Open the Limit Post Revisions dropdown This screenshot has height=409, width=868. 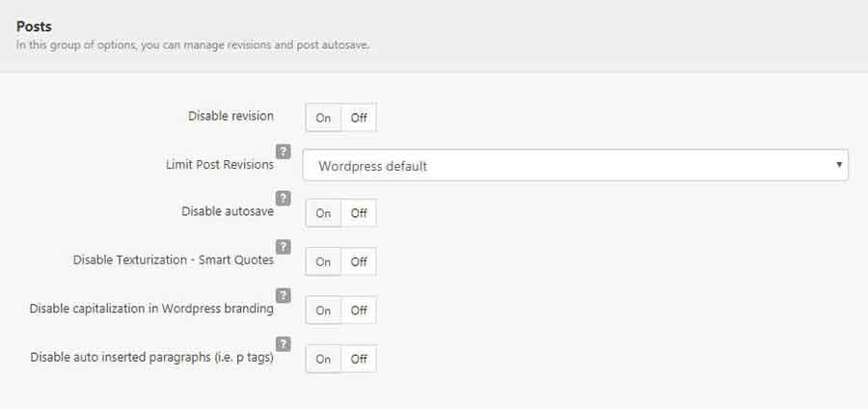[x=575, y=165]
